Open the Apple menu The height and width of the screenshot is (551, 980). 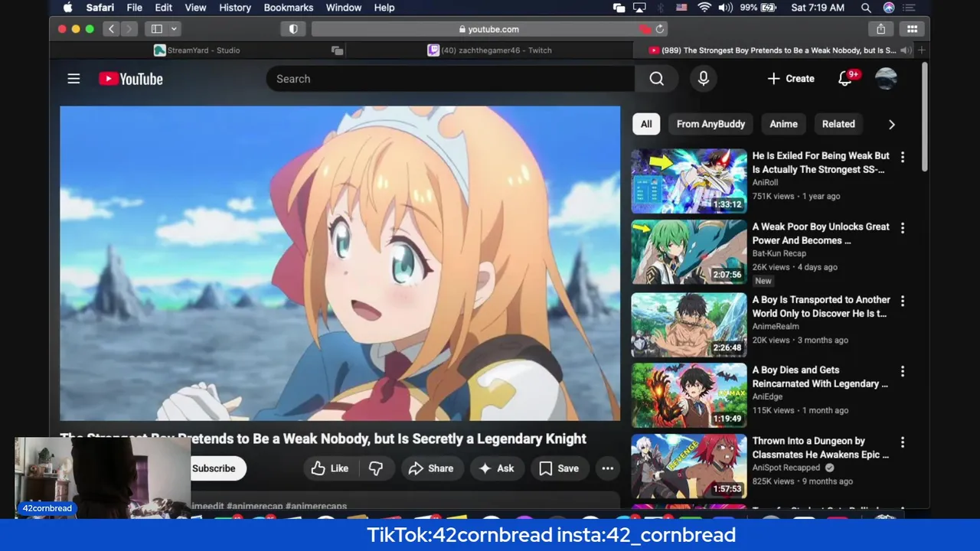point(67,8)
